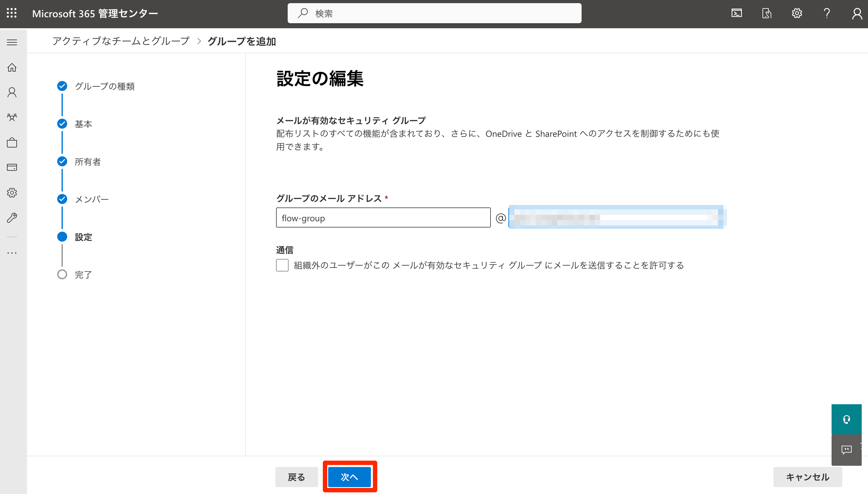868x494 pixels.
Task: Open feedback chat bubble button
Action: click(x=846, y=450)
